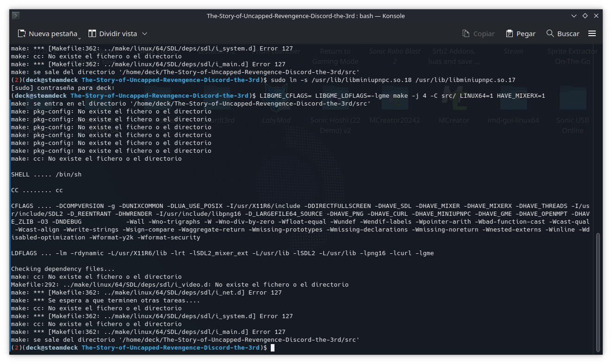Click the disabled Copiar button

coord(478,33)
